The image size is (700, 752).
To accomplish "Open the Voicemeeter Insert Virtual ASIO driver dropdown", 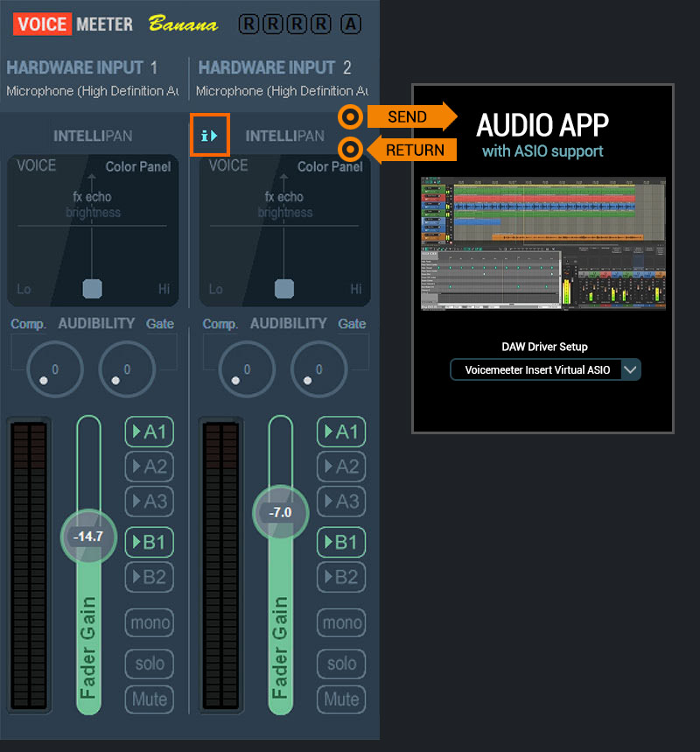I will coord(545,369).
